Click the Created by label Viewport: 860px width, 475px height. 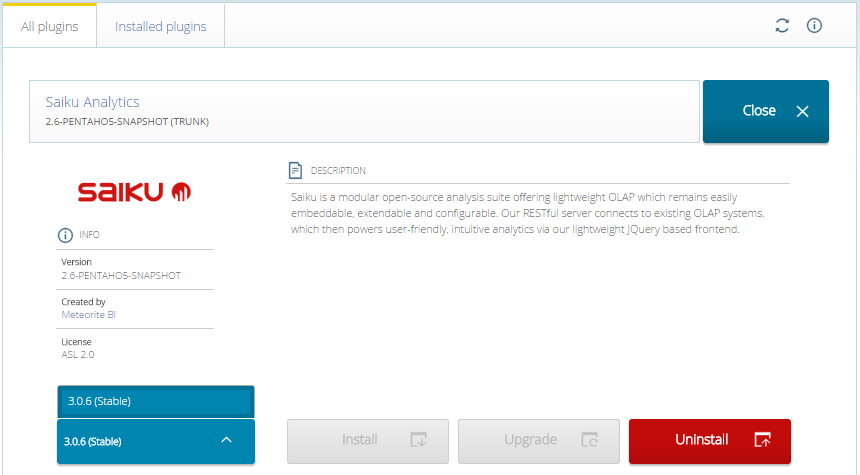(x=83, y=302)
